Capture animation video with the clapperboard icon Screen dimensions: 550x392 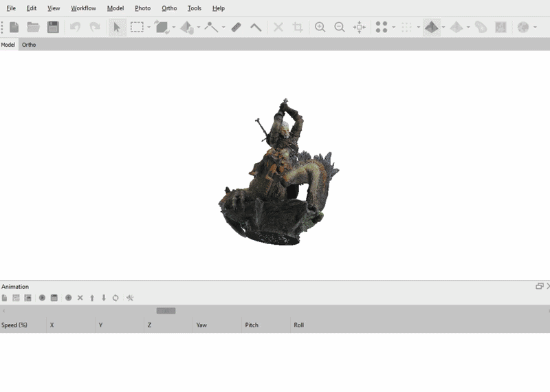coord(54,298)
